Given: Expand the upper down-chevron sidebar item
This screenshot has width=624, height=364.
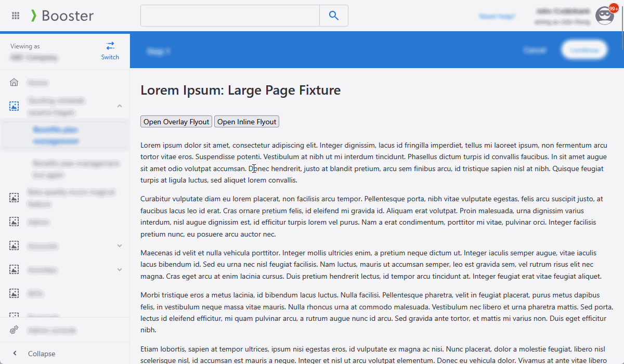Looking at the screenshot, I should [x=119, y=245].
